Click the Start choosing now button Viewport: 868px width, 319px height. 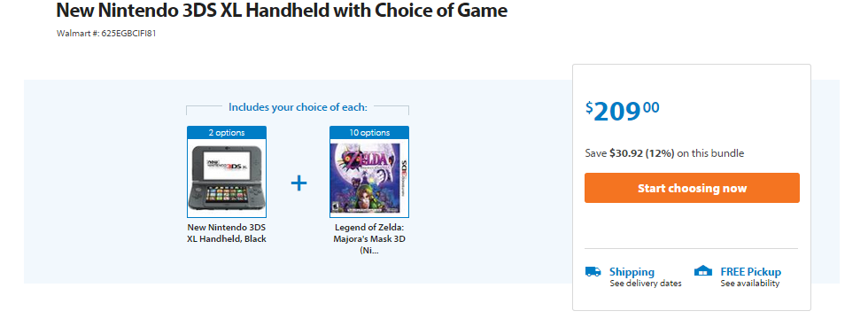pyautogui.click(x=692, y=188)
